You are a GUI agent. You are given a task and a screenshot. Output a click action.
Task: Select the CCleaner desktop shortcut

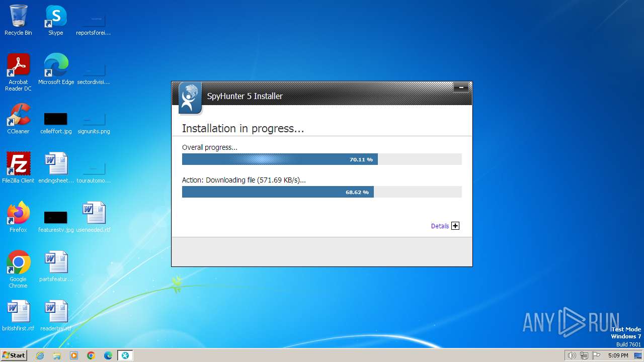[18, 119]
